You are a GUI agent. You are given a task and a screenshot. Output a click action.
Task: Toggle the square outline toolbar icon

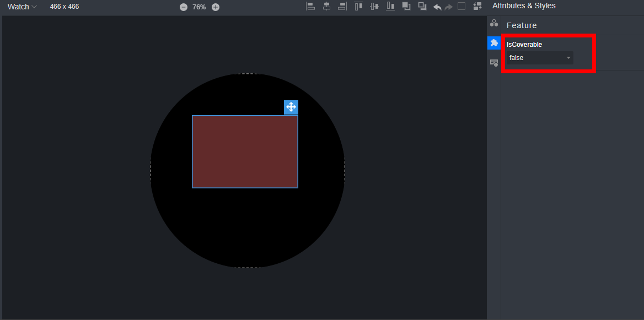pyautogui.click(x=462, y=7)
